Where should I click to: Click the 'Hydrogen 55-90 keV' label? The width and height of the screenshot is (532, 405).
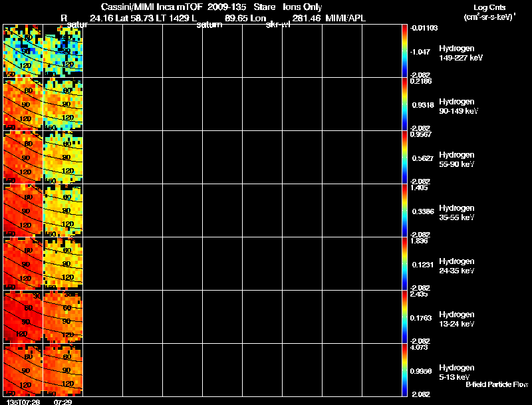point(457,160)
